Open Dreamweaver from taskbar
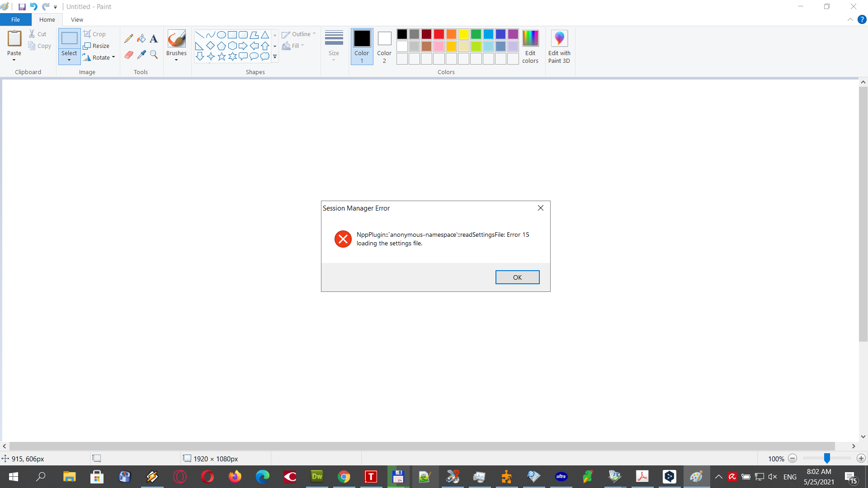Viewport: 868px width, 488px height. click(317, 477)
